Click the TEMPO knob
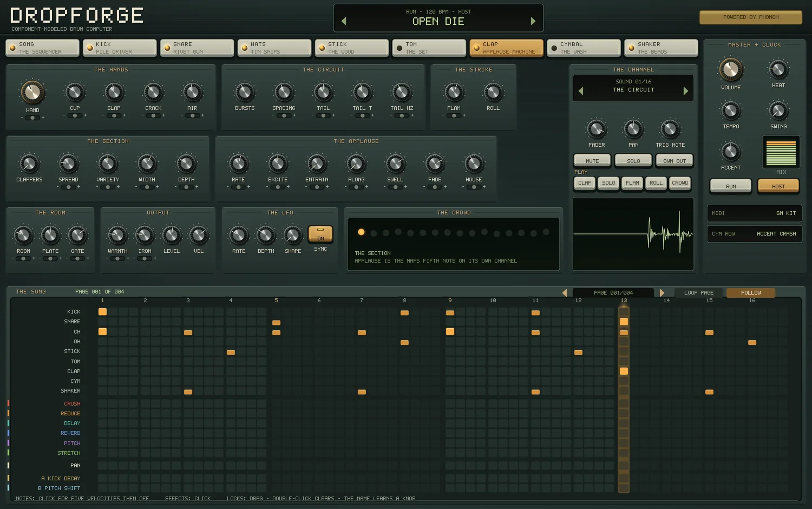The image size is (812, 509). [731, 110]
